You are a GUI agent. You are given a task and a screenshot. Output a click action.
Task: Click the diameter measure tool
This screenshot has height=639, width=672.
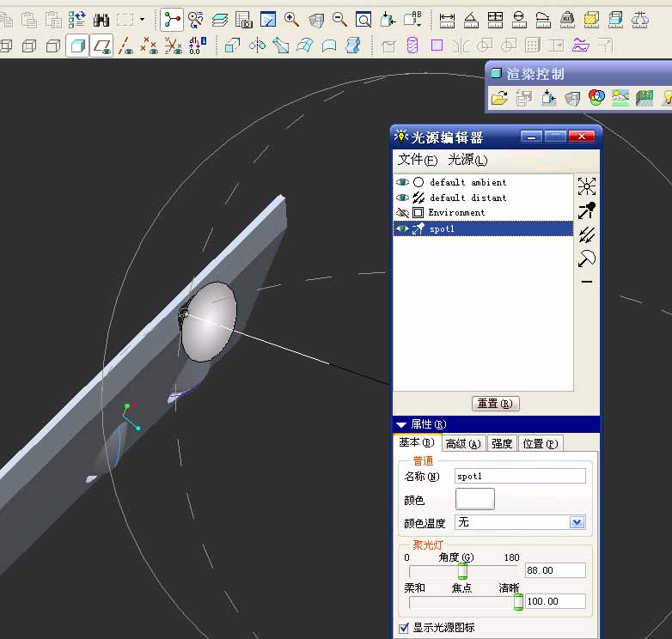tap(519, 20)
